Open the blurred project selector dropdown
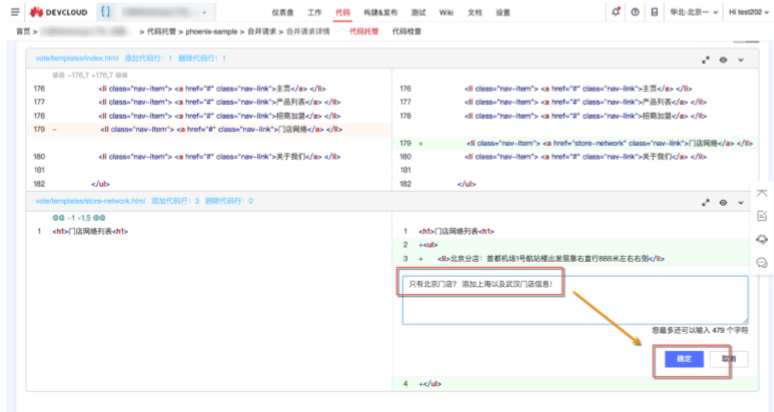The height and width of the screenshot is (412, 774). (x=165, y=12)
